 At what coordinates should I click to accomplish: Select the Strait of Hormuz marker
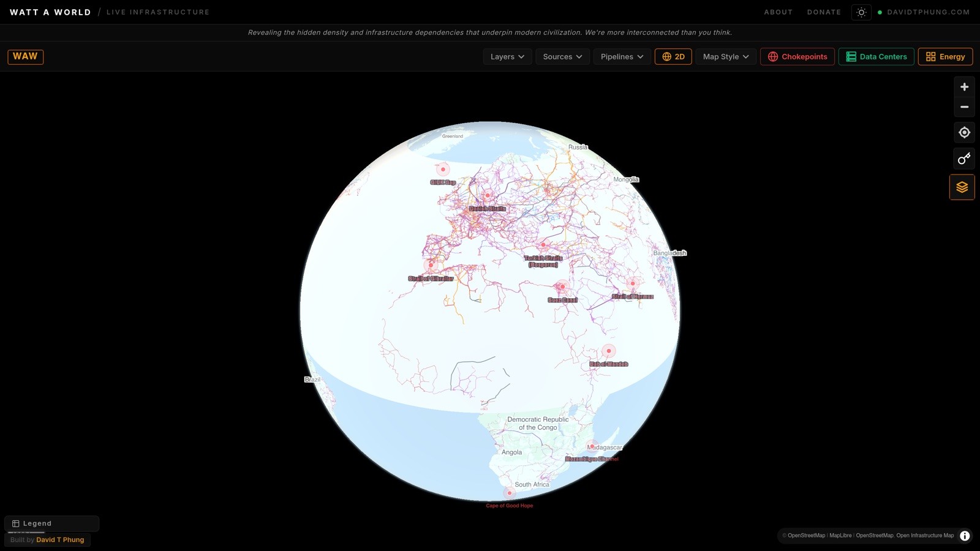633,283
